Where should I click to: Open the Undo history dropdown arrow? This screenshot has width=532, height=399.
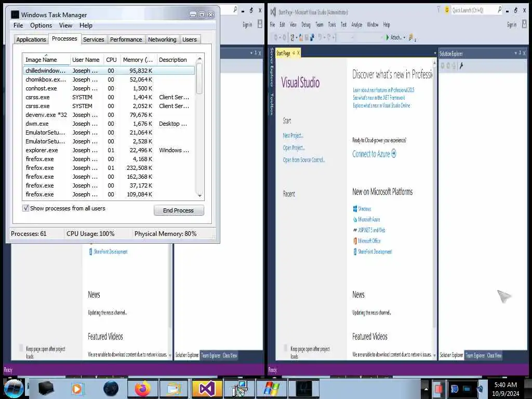coord(324,37)
